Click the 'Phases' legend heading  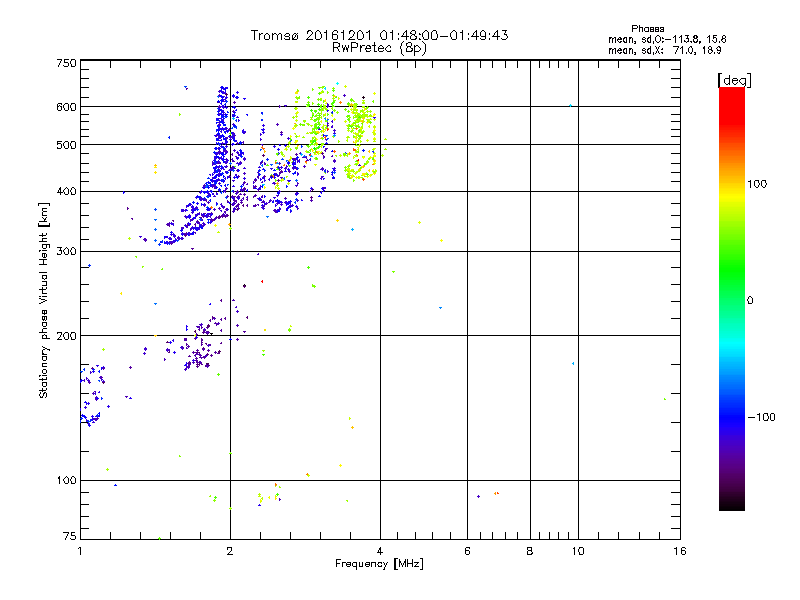click(x=647, y=29)
